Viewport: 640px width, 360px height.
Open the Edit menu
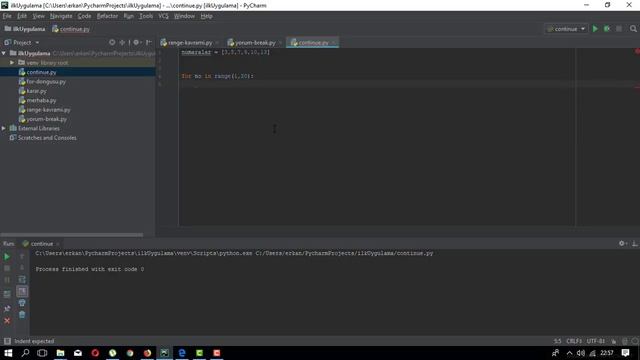pos(22,16)
